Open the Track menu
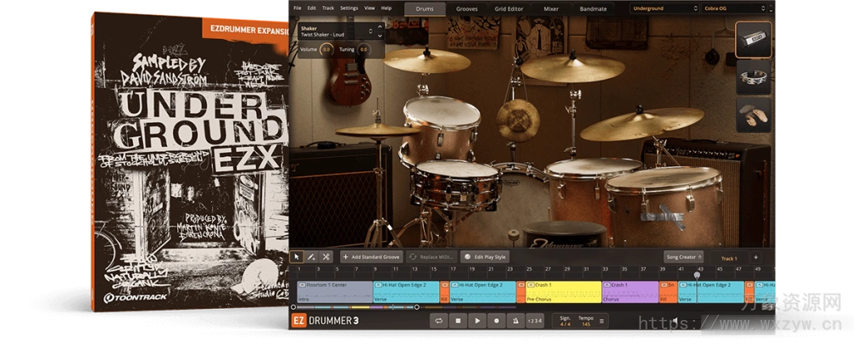Screen dimensions: 868x353 click(328, 8)
